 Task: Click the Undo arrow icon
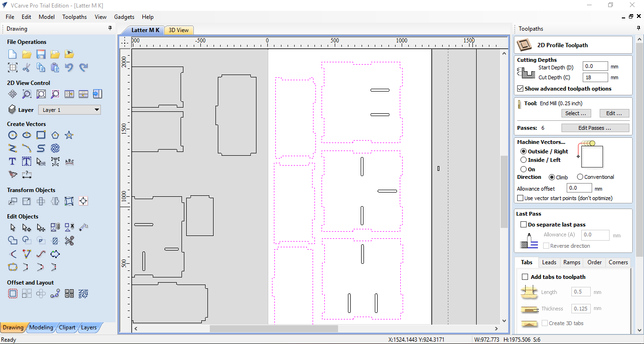(69, 67)
